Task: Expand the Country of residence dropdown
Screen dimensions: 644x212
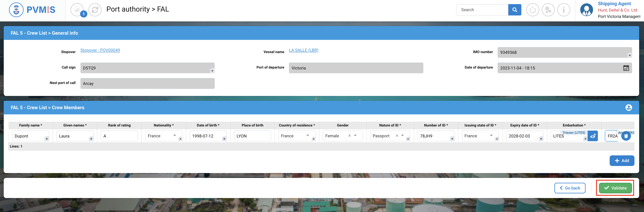Action: pos(308,136)
